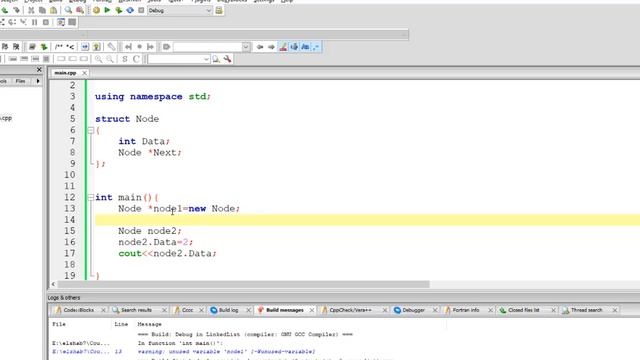Viewport: 640px width, 360px height.
Task: Collapse the int main fold marker
Action: pos(91,198)
